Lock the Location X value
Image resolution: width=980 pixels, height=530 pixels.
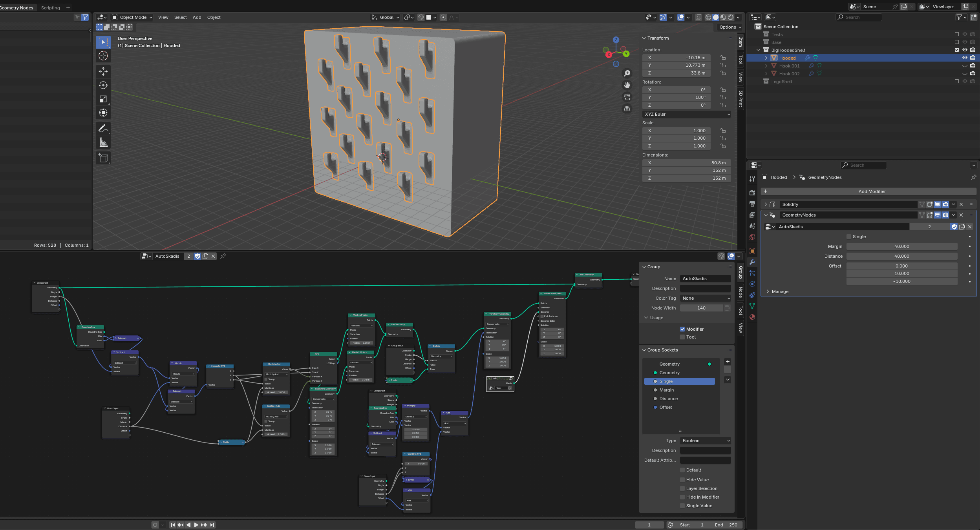[x=723, y=58]
